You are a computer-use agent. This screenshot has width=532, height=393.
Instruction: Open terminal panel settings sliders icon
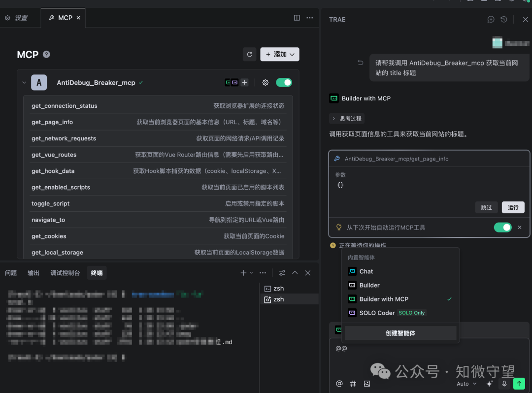282,273
